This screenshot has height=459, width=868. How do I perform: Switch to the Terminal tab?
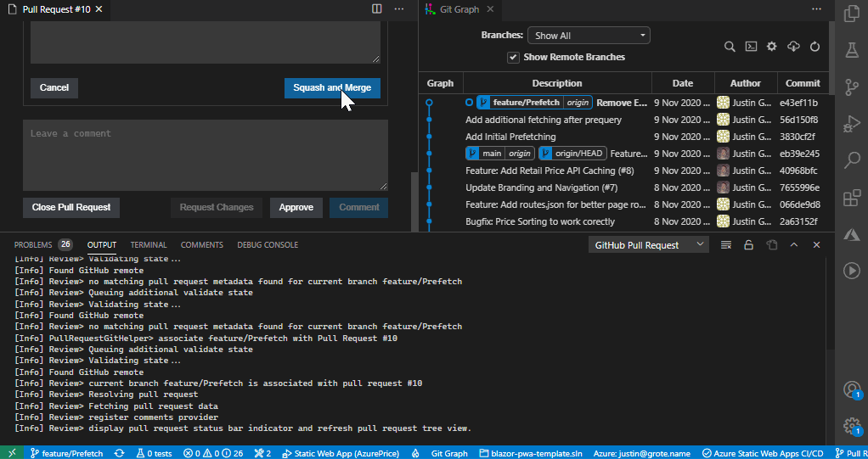tap(149, 244)
